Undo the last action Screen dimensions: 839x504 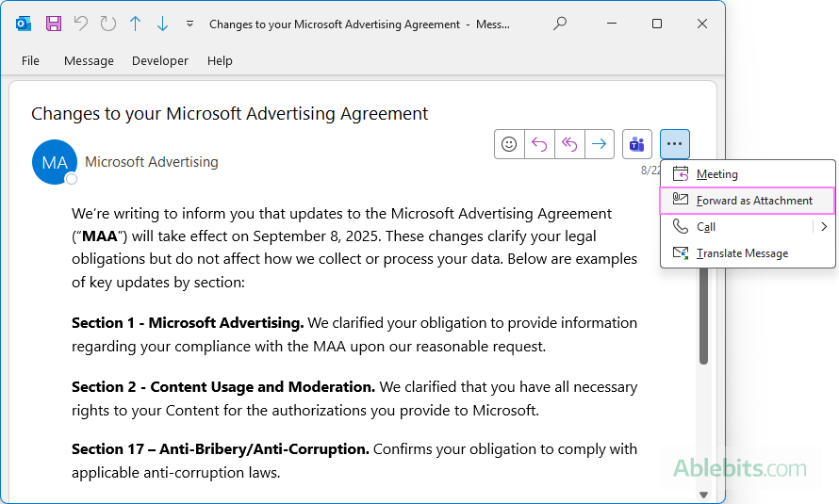point(81,24)
